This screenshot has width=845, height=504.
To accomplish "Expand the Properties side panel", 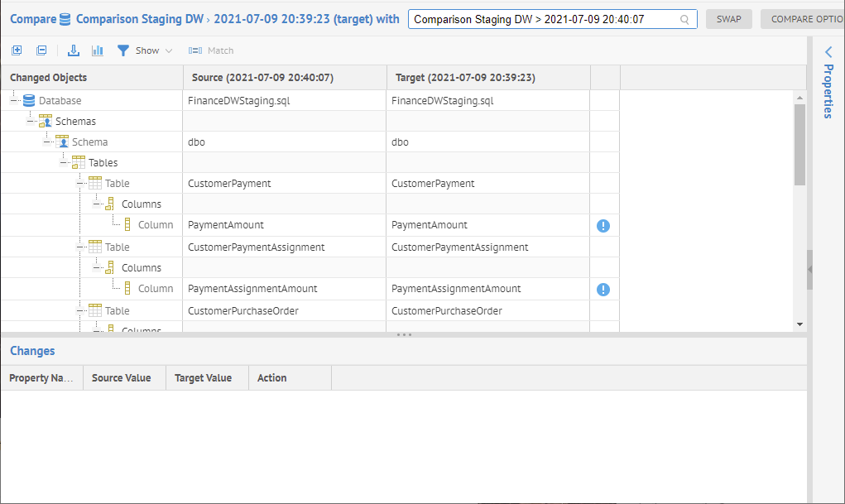I will tap(828, 52).
